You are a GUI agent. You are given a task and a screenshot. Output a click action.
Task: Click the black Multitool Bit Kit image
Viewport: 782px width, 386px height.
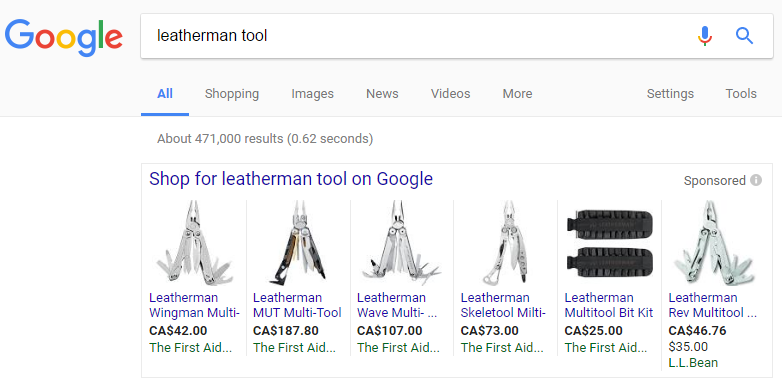click(609, 243)
